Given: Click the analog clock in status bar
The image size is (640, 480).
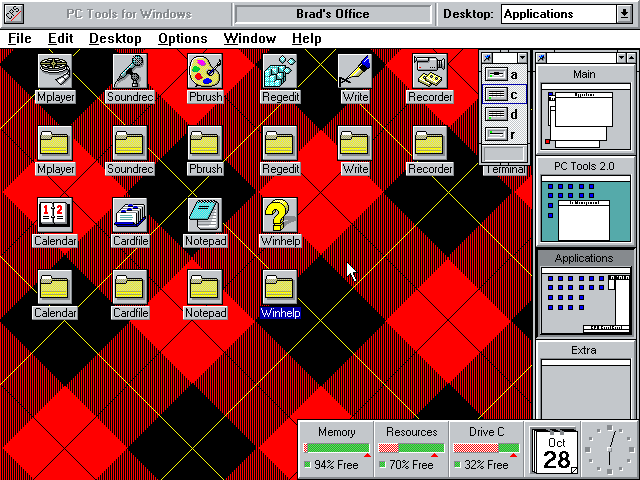Looking at the screenshot, I should click(609, 450).
